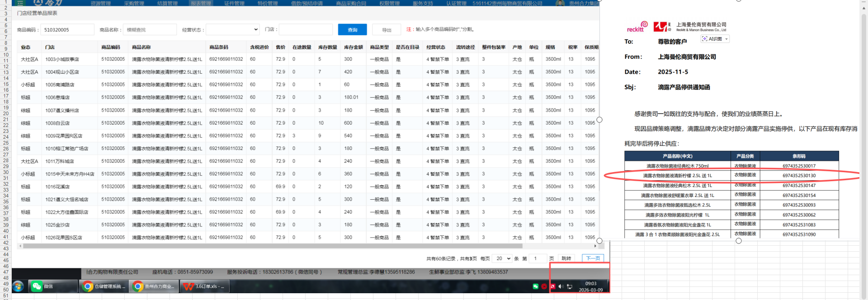Viewport: 868px width, 300px height.
Task: Open WeChat from the taskbar
Action: click(53, 286)
